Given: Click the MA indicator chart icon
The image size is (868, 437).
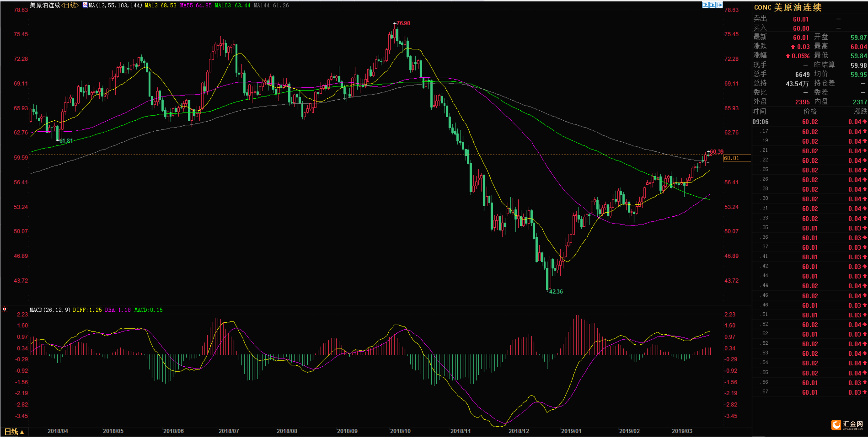Looking at the screenshot, I should coord(85,5).
